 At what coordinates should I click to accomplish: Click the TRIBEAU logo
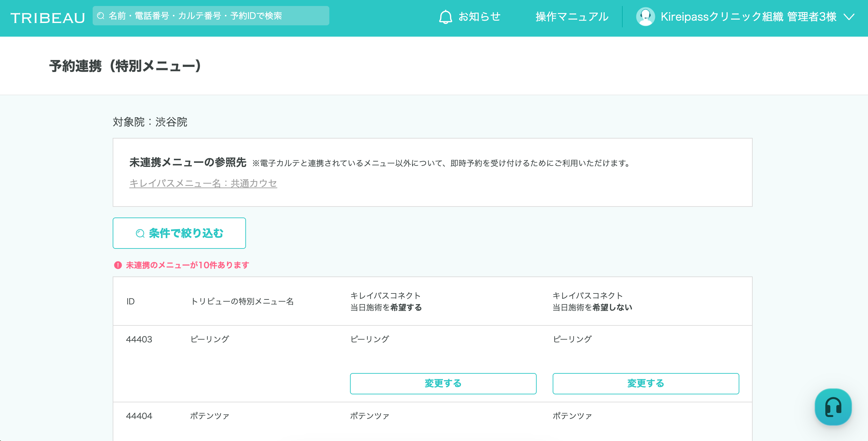tap(48, 18)
